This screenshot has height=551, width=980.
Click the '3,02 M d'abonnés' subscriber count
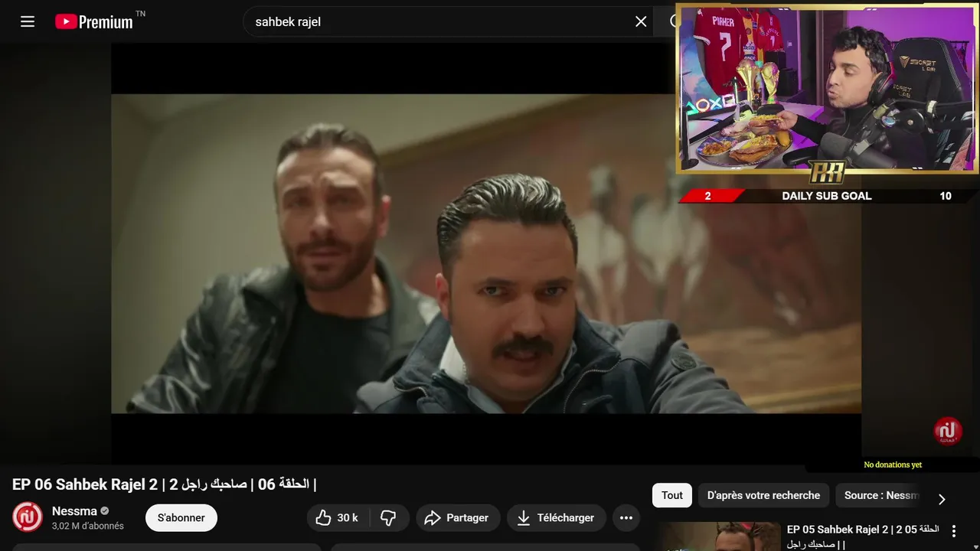click(x=87, y=526)
